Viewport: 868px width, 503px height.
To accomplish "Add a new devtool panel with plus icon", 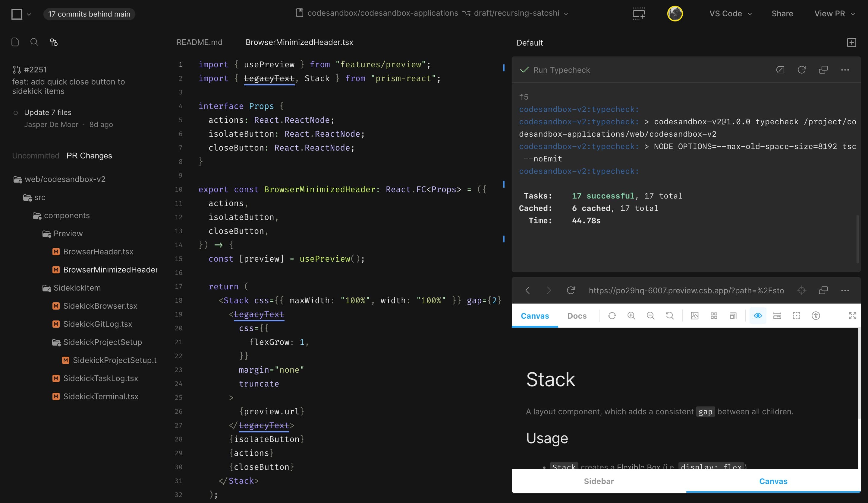I will point(851,43).
